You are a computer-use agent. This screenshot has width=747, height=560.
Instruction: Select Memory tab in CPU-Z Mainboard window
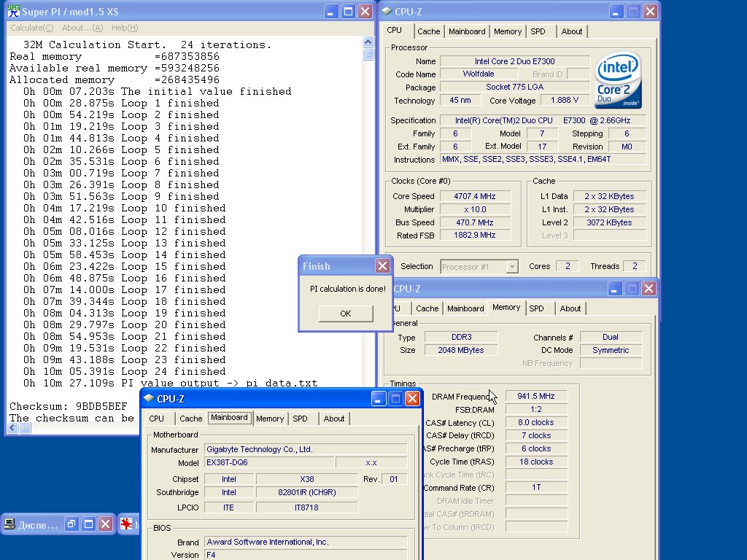tap(270, 419)
